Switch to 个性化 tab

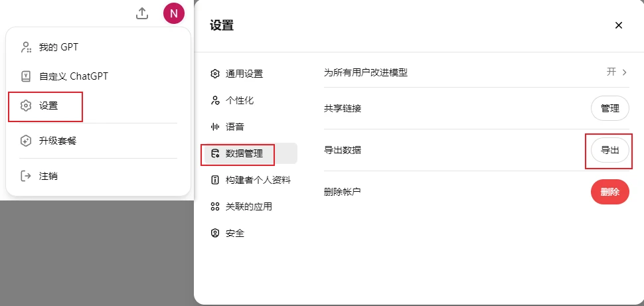pyautogui.click(x=239, y=100)
